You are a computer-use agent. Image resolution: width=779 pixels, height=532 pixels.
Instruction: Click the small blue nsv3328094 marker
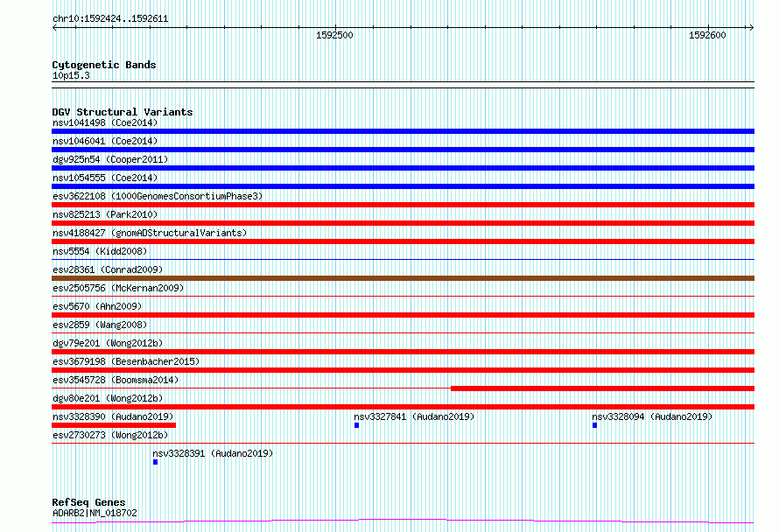coord(594,425)
